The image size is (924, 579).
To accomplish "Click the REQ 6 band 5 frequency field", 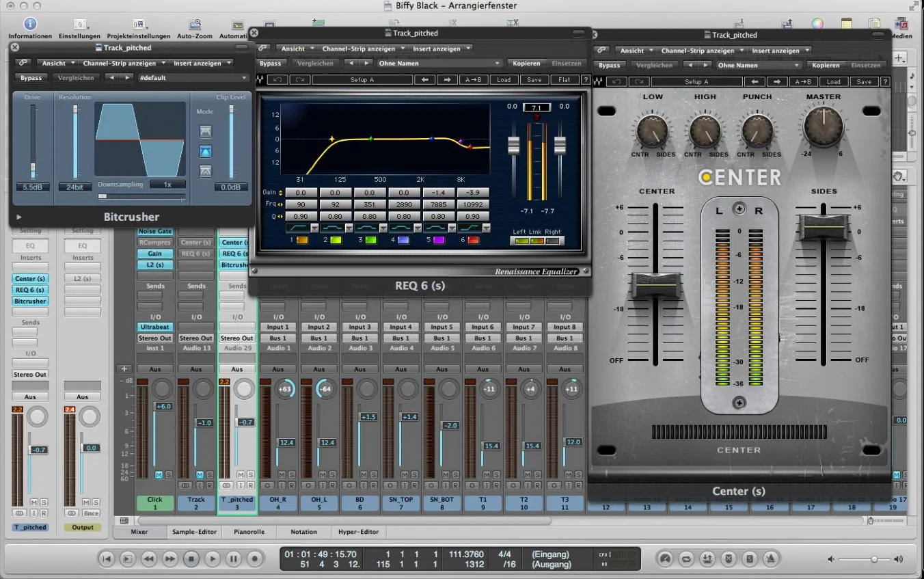I will (438, 204).
